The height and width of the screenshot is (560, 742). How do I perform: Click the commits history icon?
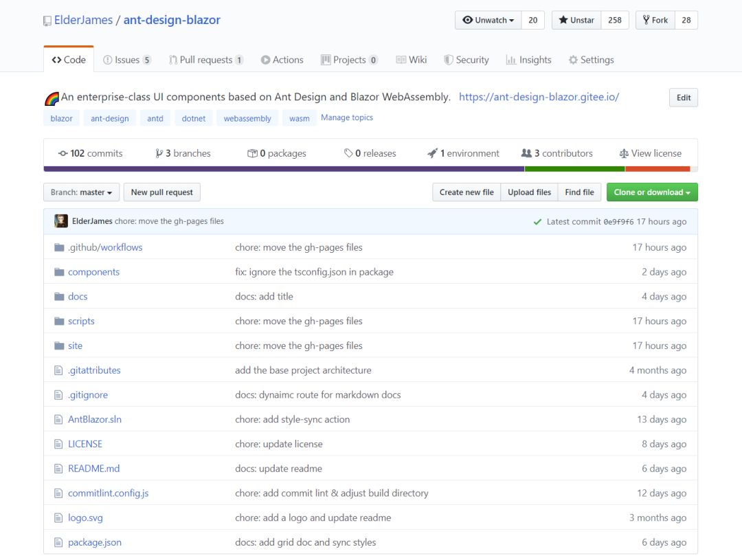(x=63, y=153)
